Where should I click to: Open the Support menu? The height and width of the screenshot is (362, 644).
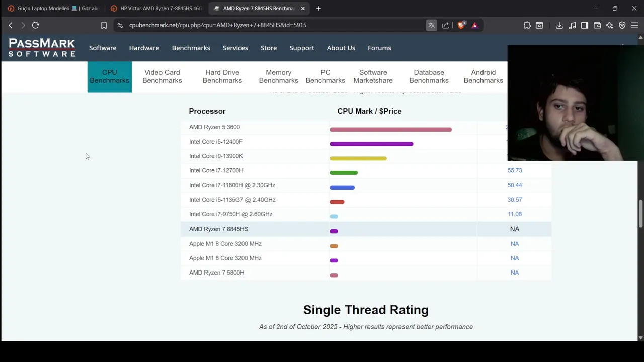coord(302,48)
